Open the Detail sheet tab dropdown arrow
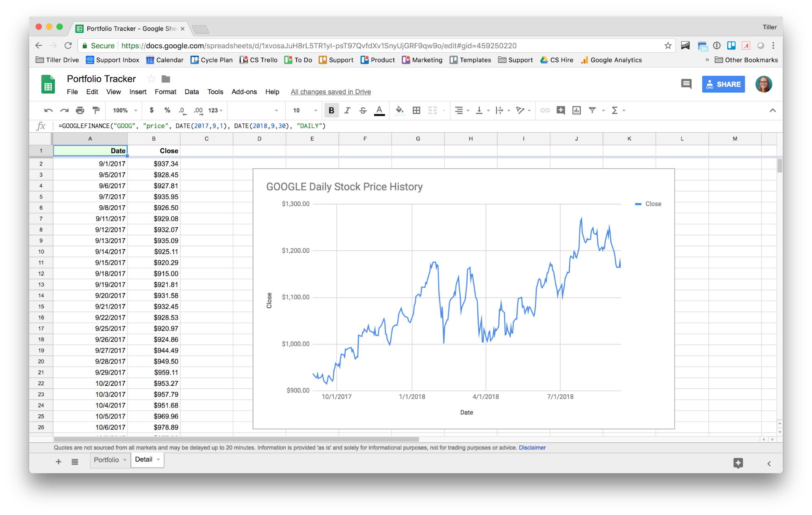This screenshot has width=812, height=515. pos(158,460)
